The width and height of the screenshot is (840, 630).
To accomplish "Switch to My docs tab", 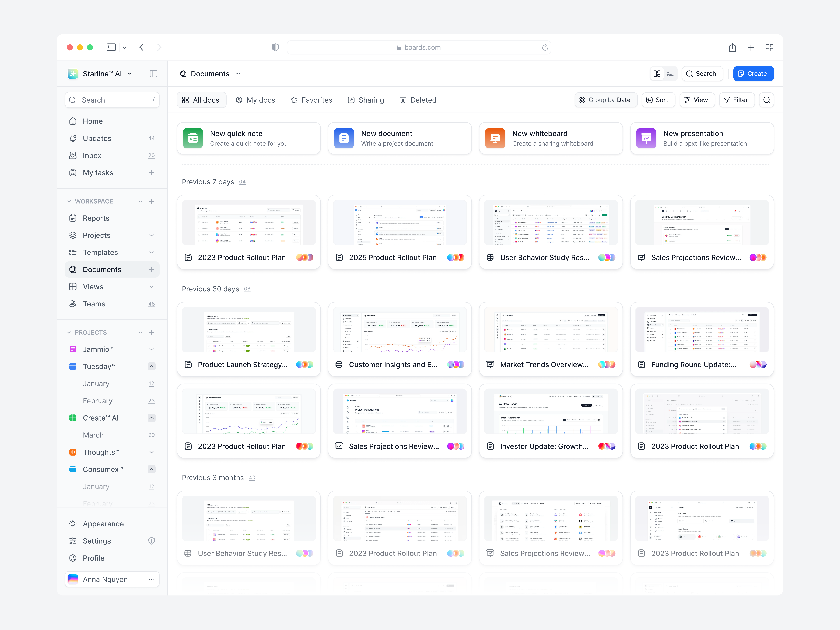I will (x=255, y=100).
